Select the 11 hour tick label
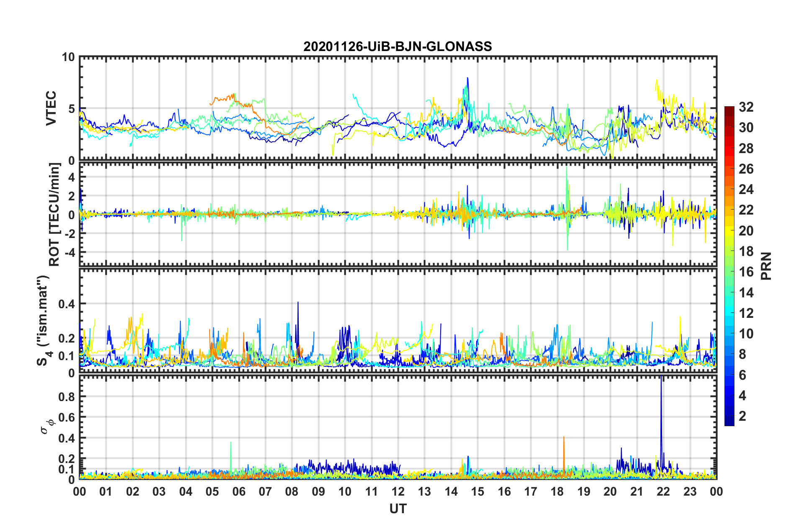The image size is (796, 532). (372, 491)
